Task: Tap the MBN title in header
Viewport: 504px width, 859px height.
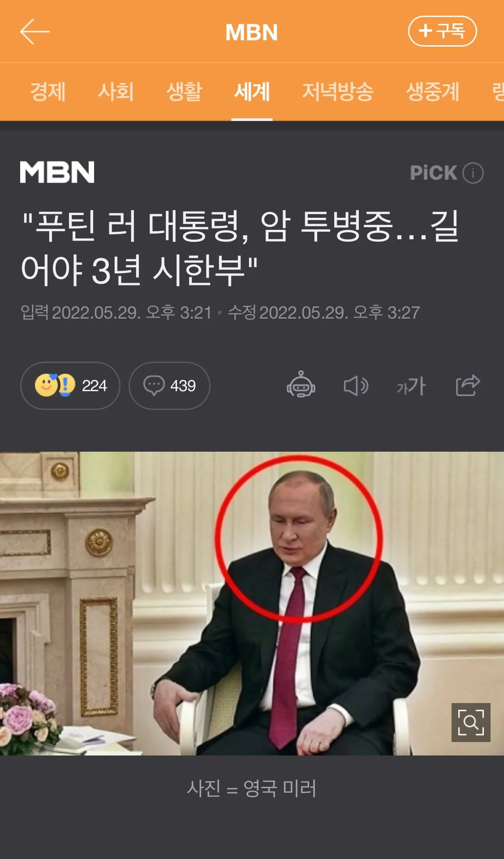Action: point(252,32)
